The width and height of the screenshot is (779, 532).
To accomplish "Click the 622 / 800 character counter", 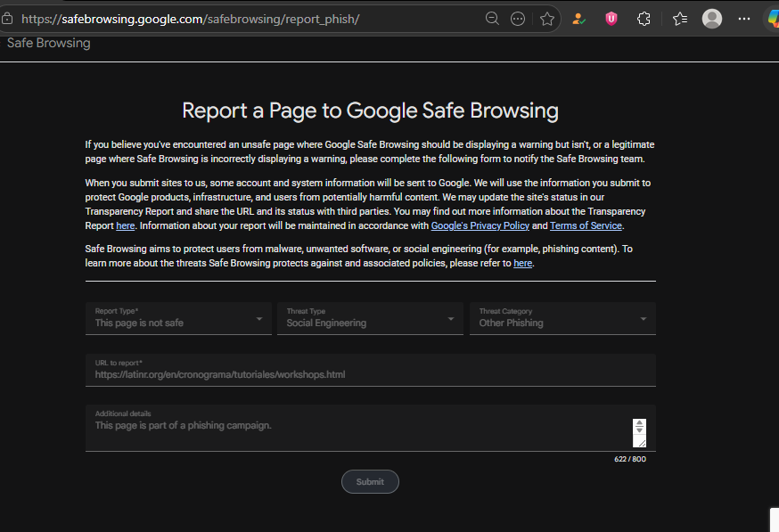I will pos(630,459).
